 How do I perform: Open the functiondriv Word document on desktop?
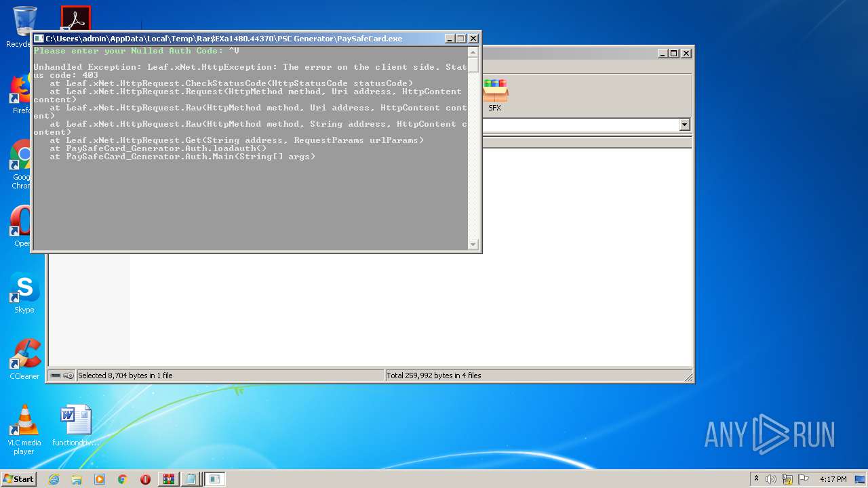tap(75, 426)
